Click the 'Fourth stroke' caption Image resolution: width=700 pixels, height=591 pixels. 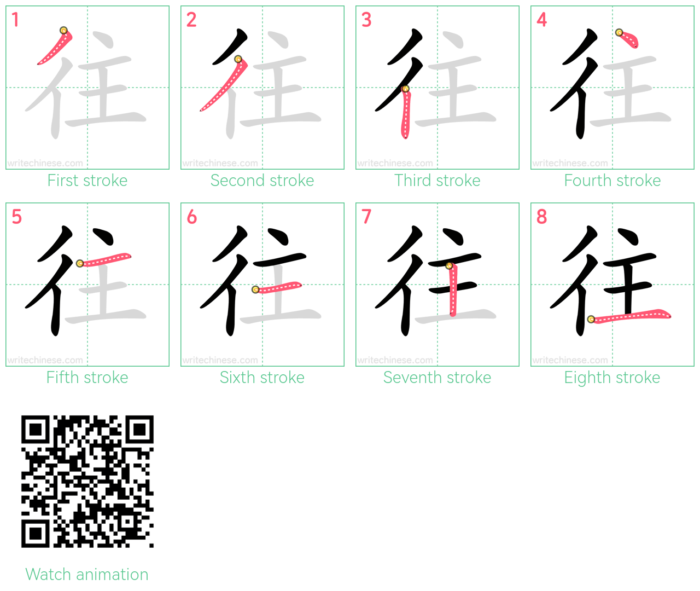coord(612,181)
